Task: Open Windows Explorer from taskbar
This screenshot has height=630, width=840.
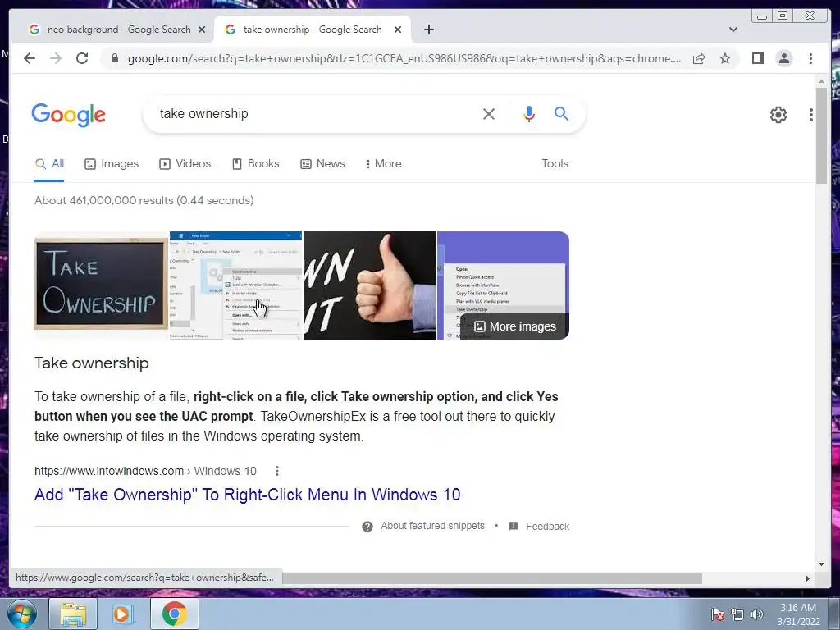Action: (73, 614)
